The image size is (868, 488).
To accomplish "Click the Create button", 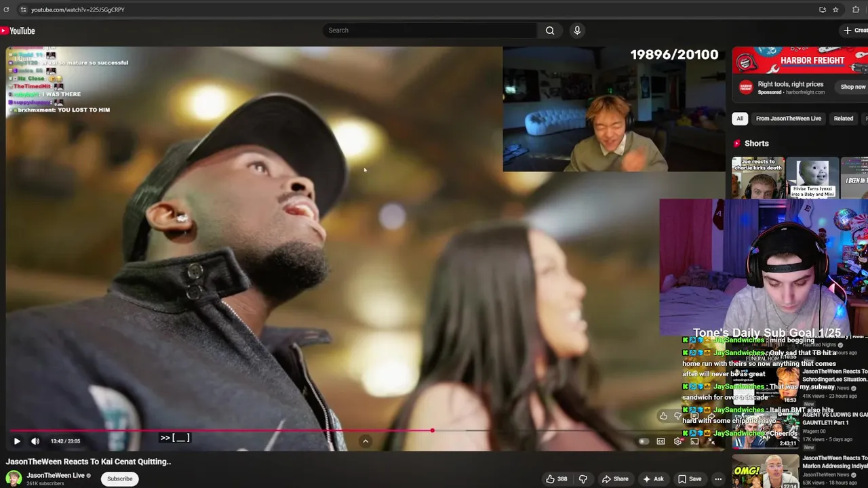I will tap(854, 30).
